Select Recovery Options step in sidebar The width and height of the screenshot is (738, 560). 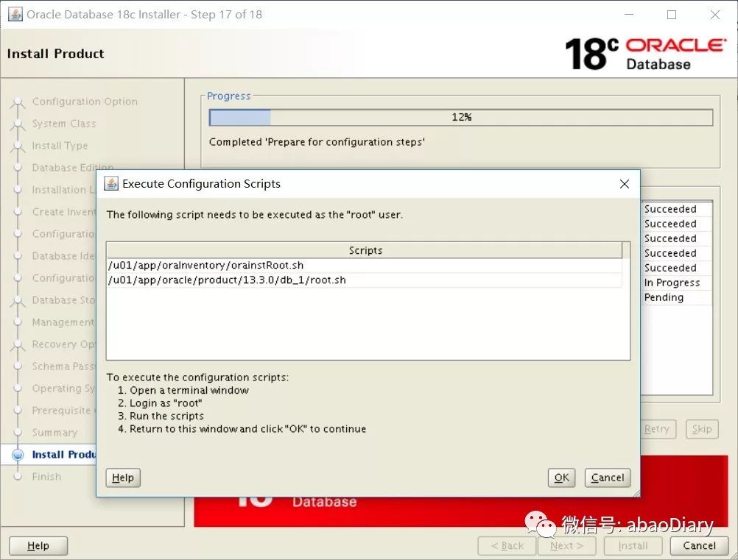point(63,344)
